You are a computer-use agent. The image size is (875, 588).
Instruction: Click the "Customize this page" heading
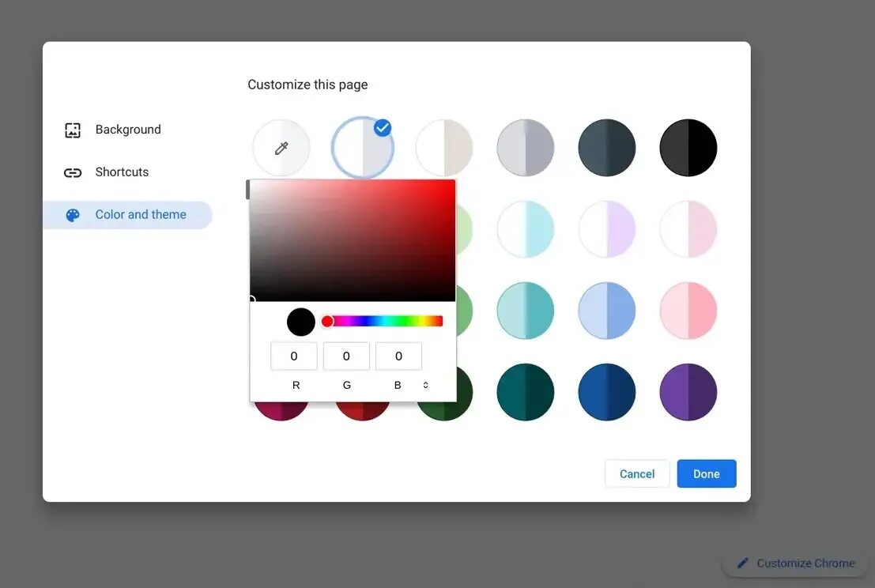(307, 85)
